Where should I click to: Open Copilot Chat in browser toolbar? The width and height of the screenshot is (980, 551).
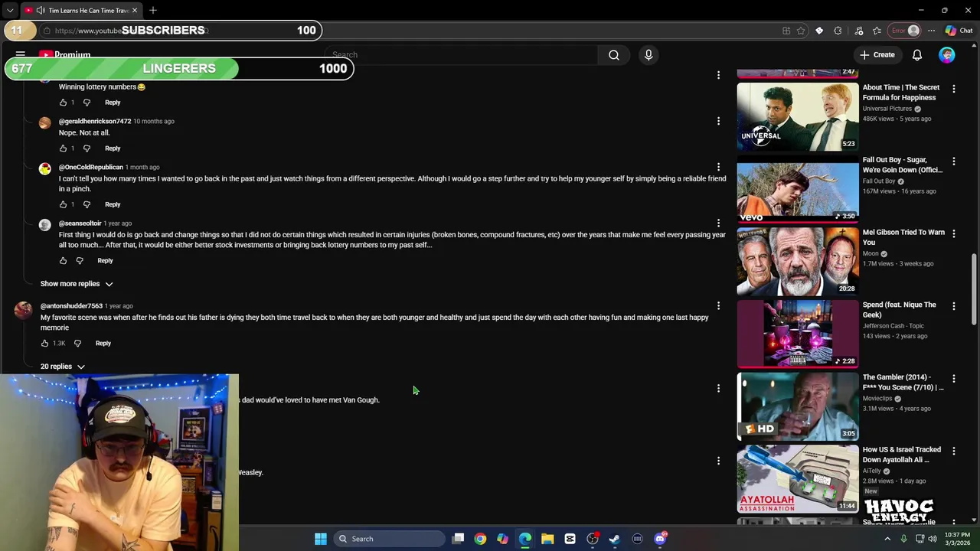[x=959, y=31]
